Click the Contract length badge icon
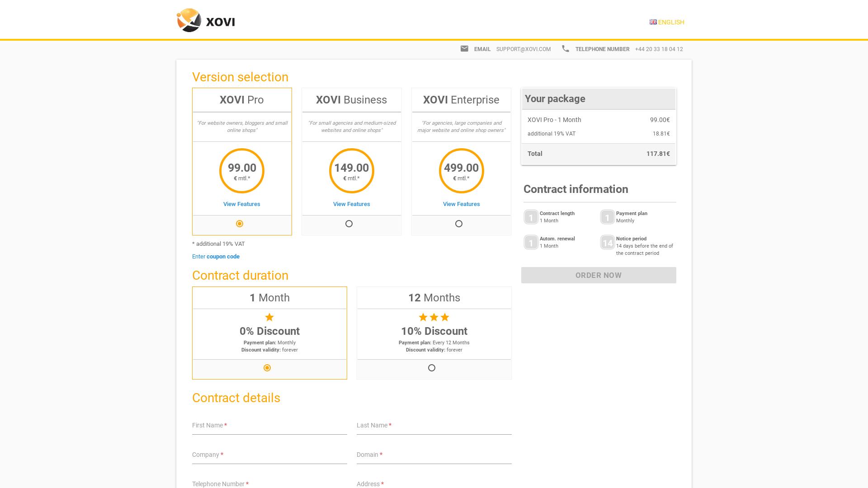Image resolution: width=868 pixels, height=488 pixels. coord(531,217)
